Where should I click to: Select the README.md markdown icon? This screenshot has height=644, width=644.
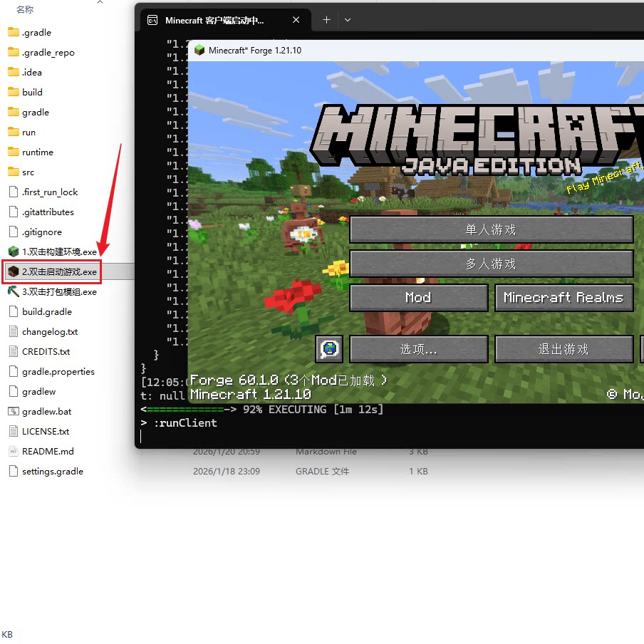click(x=13, y=451)
